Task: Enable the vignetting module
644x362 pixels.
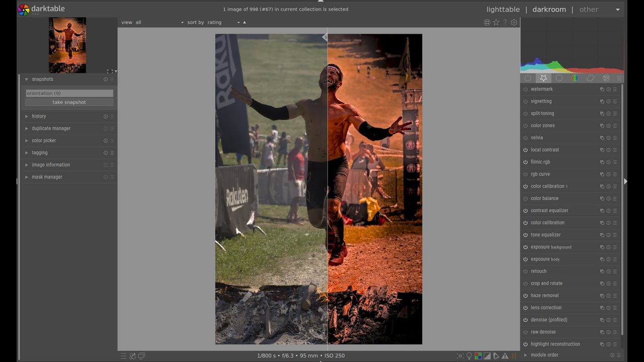Action: tap(525, 101)
